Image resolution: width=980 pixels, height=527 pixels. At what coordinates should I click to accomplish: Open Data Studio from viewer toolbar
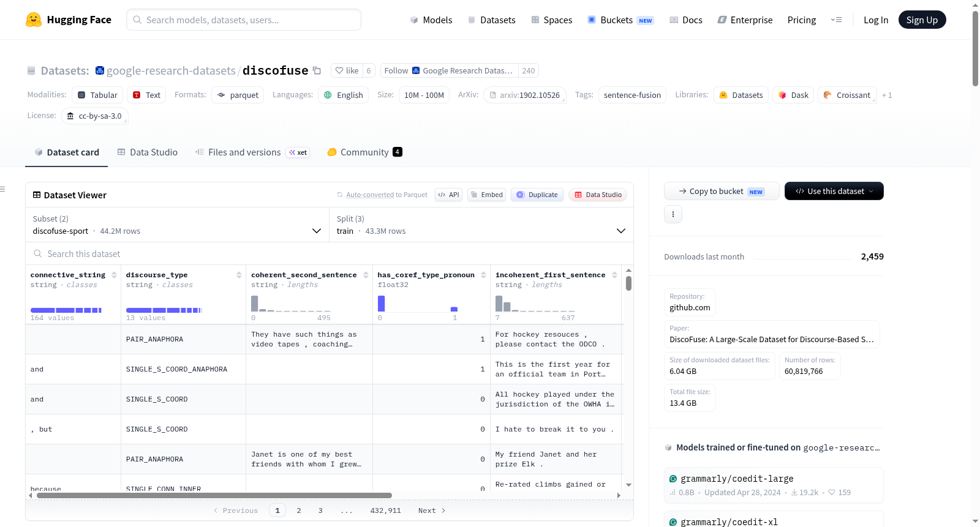[598, 195]
